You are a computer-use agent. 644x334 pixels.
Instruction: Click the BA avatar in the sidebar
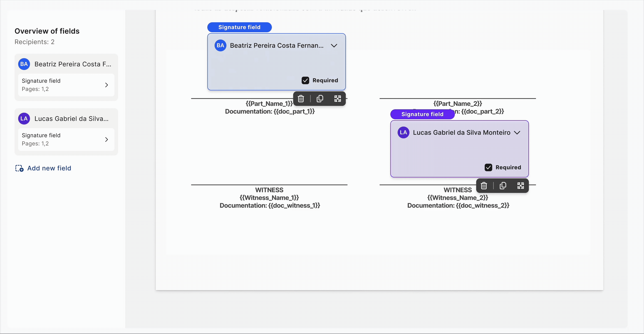tap(24, 64)
